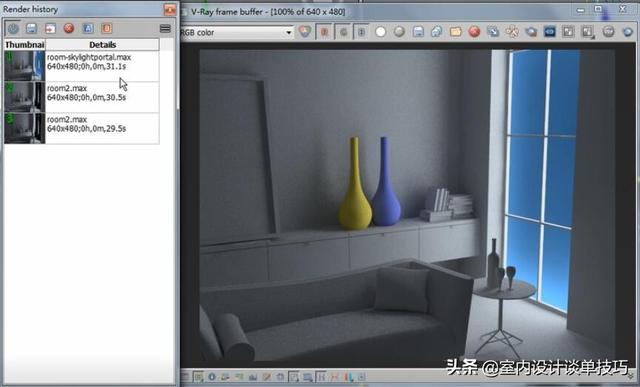Switch to alpha channel white circle
Screen dimensions: 640x387
click(x=380, y=31)
